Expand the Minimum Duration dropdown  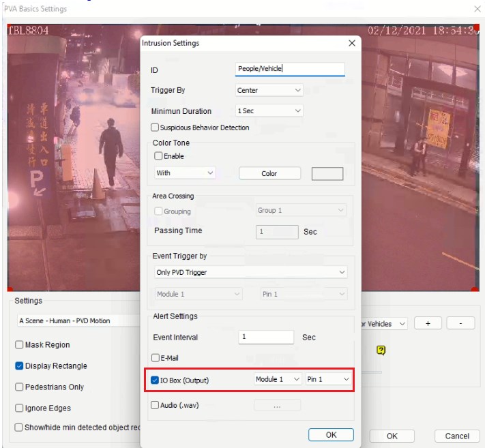point(269,110)
